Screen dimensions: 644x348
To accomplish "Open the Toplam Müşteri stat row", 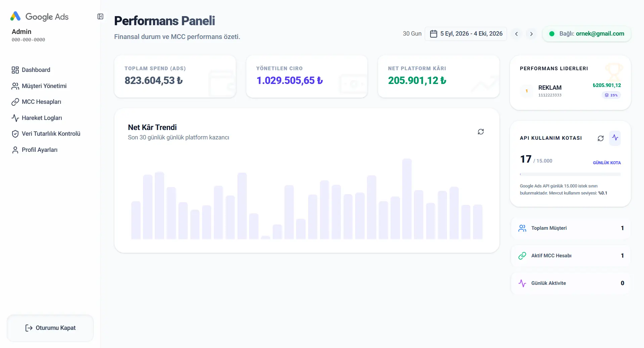I will [x=570, y=228].
